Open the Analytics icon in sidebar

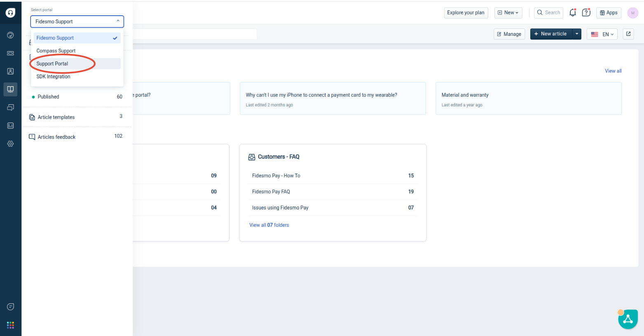pos(11,126)
